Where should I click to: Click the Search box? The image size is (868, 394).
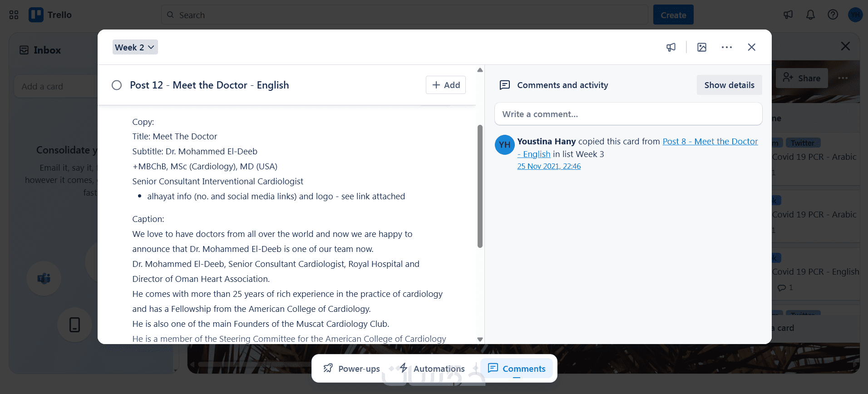coord(404,15)
